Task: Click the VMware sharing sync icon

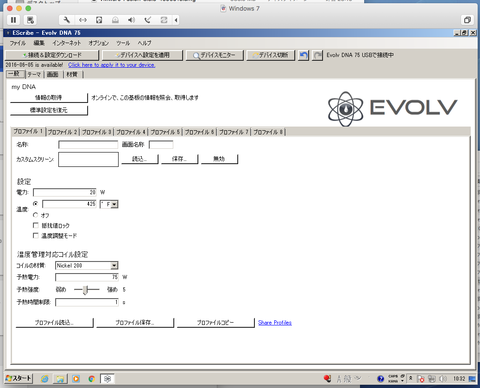Action: coord(164,20)
